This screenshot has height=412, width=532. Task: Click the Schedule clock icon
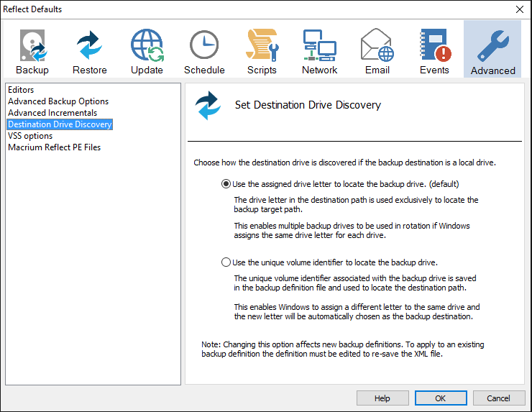pyautogui.click(x=204, y=46)
